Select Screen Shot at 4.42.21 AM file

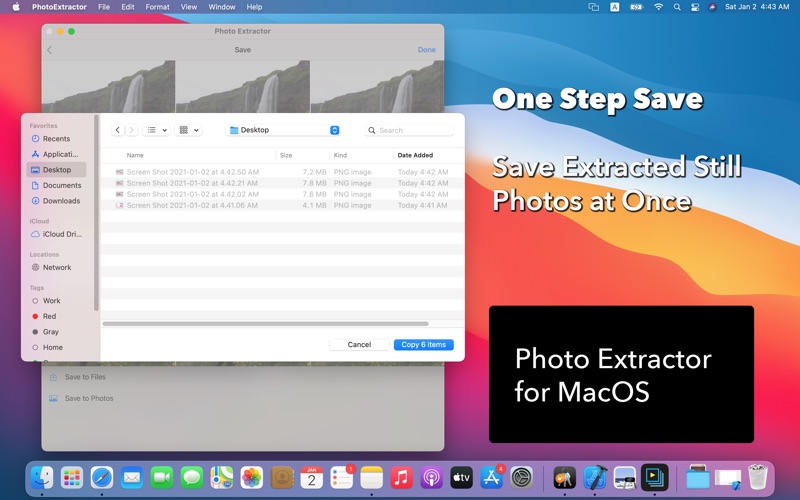click(282, 183)
